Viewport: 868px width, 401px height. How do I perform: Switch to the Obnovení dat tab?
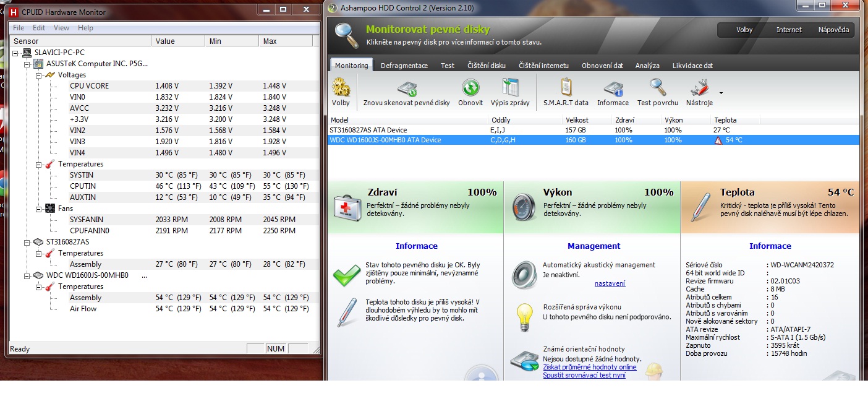[602, 66]
